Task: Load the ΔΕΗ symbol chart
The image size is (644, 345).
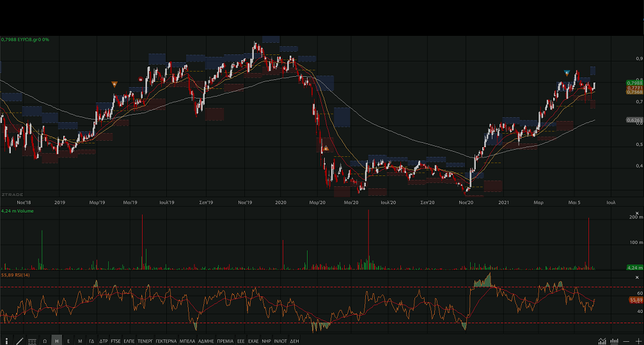Action: coord(294,341)
